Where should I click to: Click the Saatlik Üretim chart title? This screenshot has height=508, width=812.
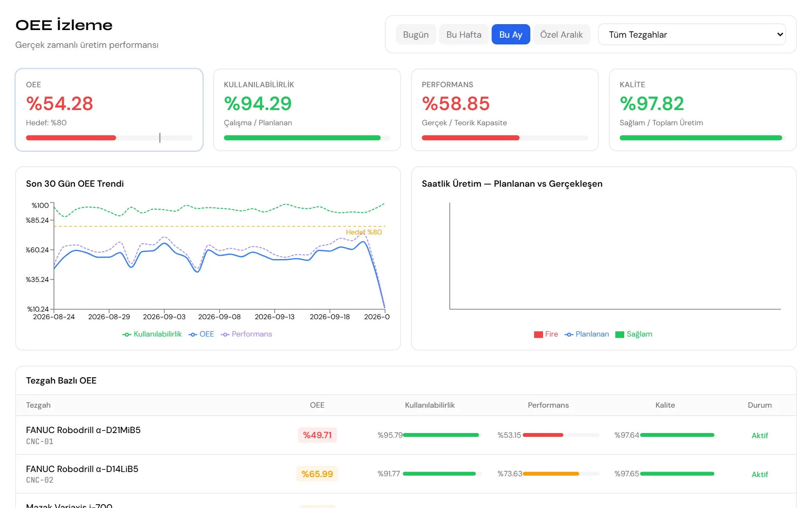(x=512, y=184)
